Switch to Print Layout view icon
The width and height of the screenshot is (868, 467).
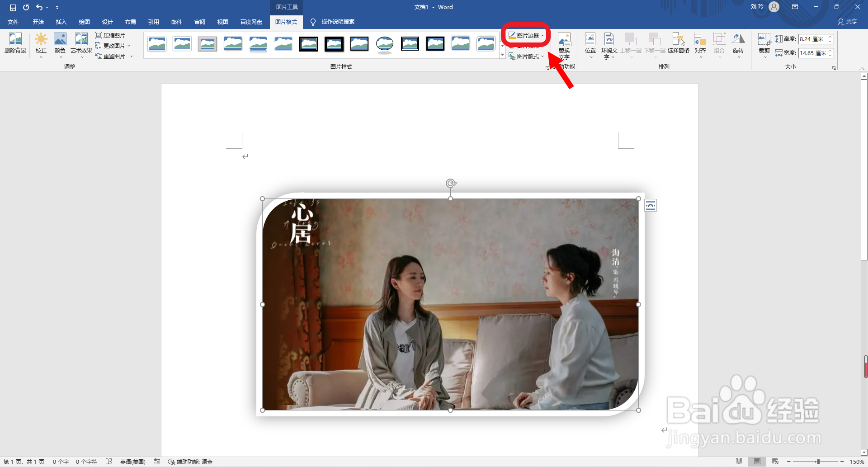tap(757, 462)
